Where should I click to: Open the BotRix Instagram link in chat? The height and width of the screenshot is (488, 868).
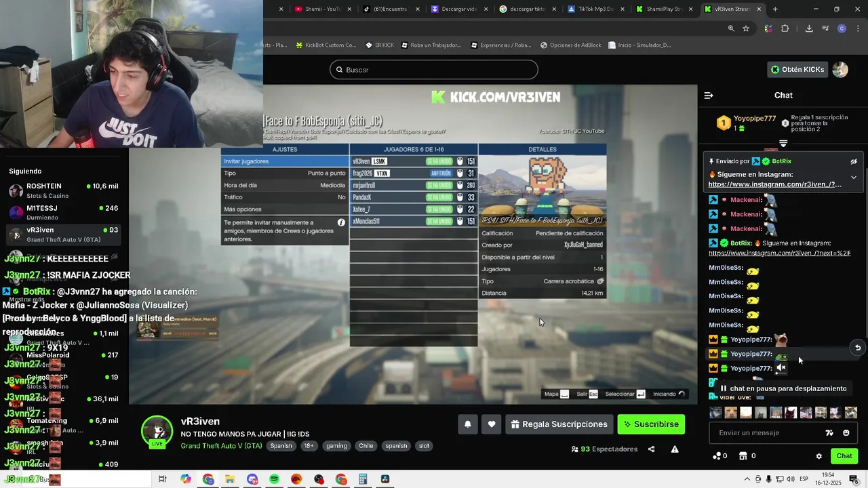pos(779,253)
